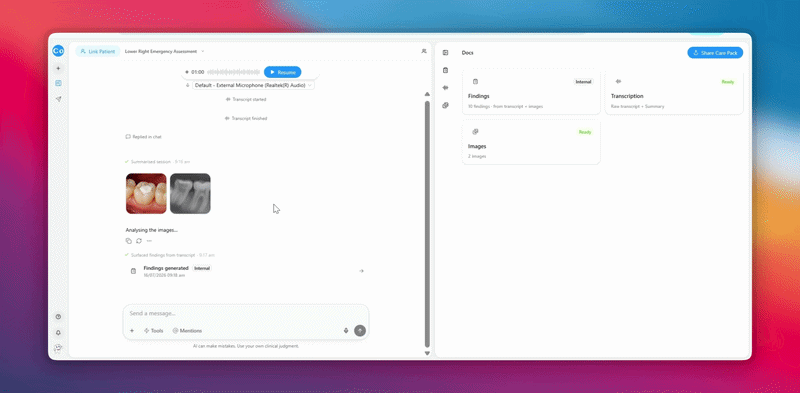Click the Internal badge beside Findings generated

(202, 268)
